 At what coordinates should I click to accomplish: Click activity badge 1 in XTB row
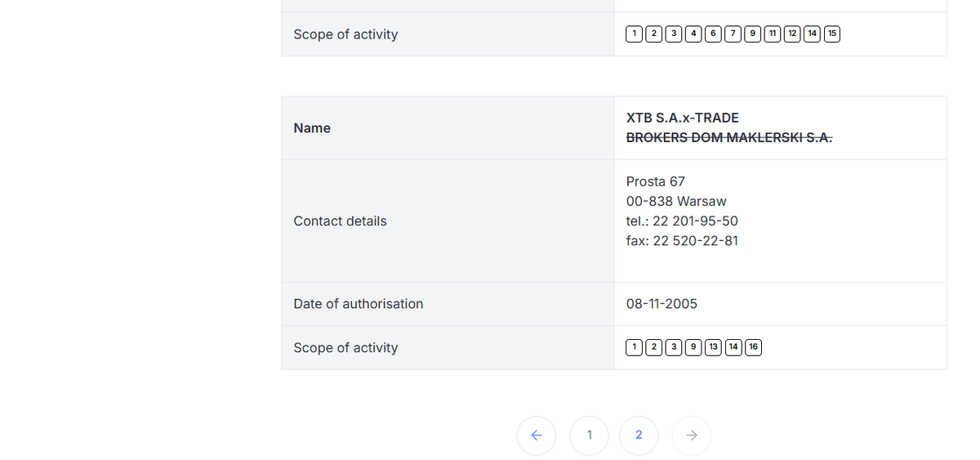(634, 347)
